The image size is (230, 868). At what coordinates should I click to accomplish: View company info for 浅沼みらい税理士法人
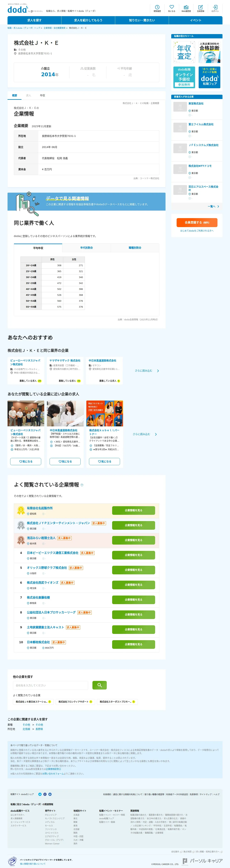pos(133,540)
